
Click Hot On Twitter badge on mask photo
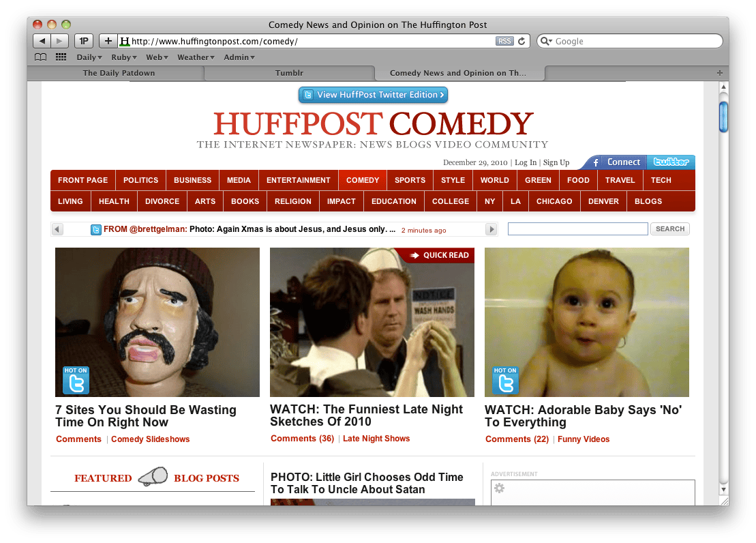pyautogui.click(x=76, y=381)
